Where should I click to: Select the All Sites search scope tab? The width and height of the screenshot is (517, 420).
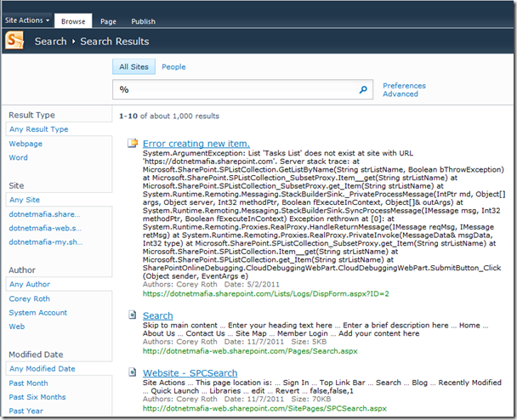[x=134, y=66]
